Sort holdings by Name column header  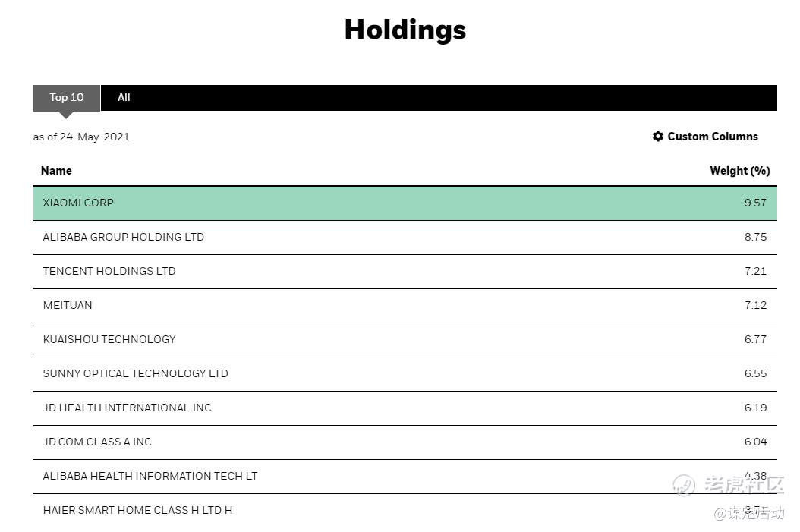pyautogui.click(x=56, y=171)
